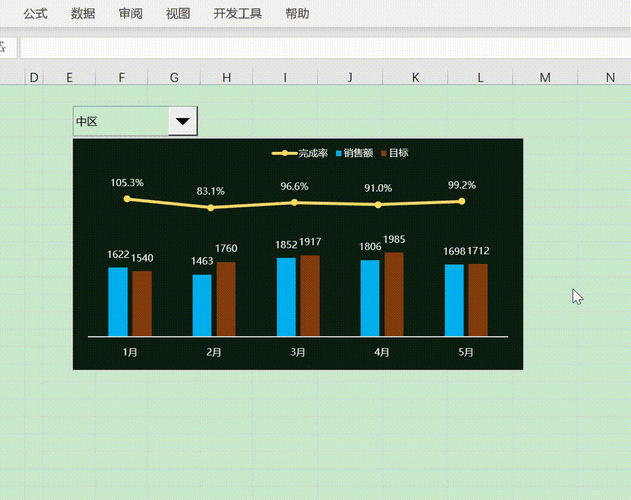Open the 审阅 ribbon tab
Screen dimensions: 631x500
(130, 14)
